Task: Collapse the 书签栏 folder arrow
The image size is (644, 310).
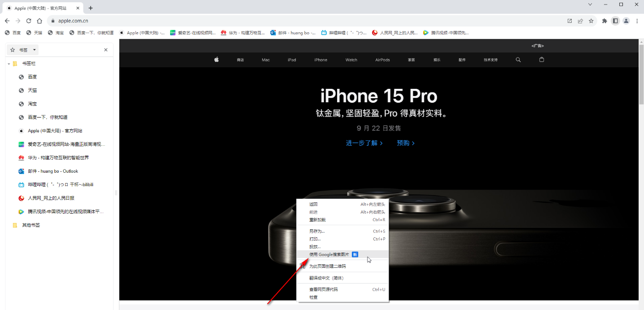Action: 9,64
